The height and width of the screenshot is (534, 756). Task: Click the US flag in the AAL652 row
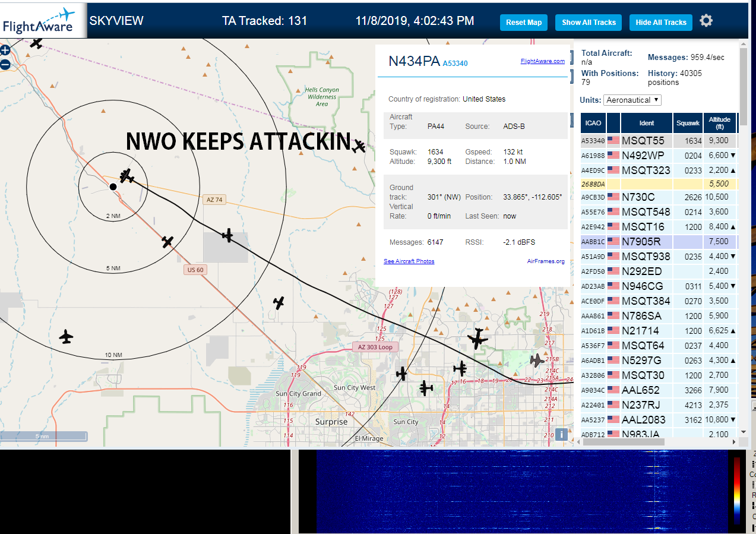click(613, 390)
